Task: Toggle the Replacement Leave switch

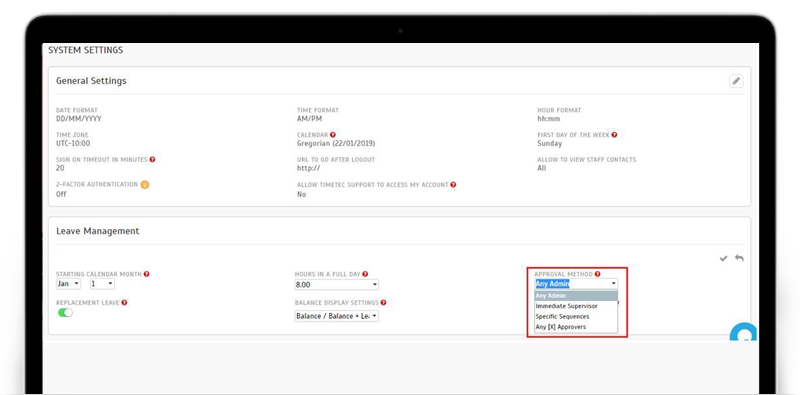Action: pyautogui.click(x=65, y=312)
